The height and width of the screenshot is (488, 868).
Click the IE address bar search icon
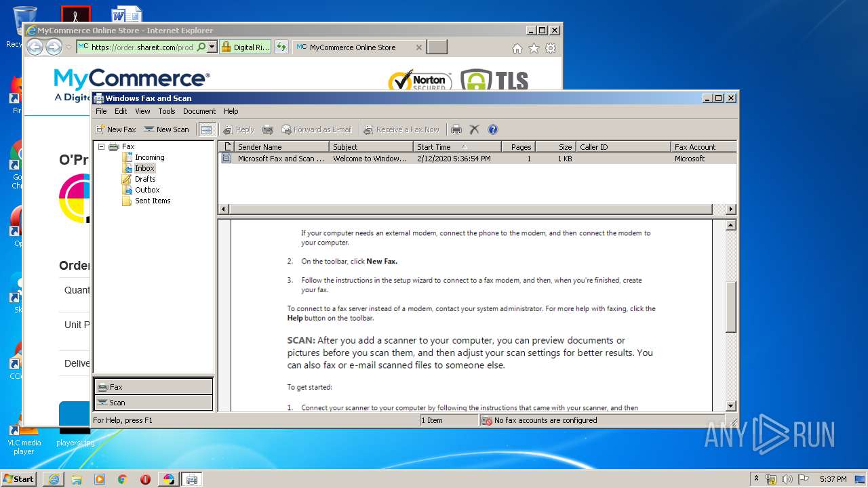tap(201, 47)
